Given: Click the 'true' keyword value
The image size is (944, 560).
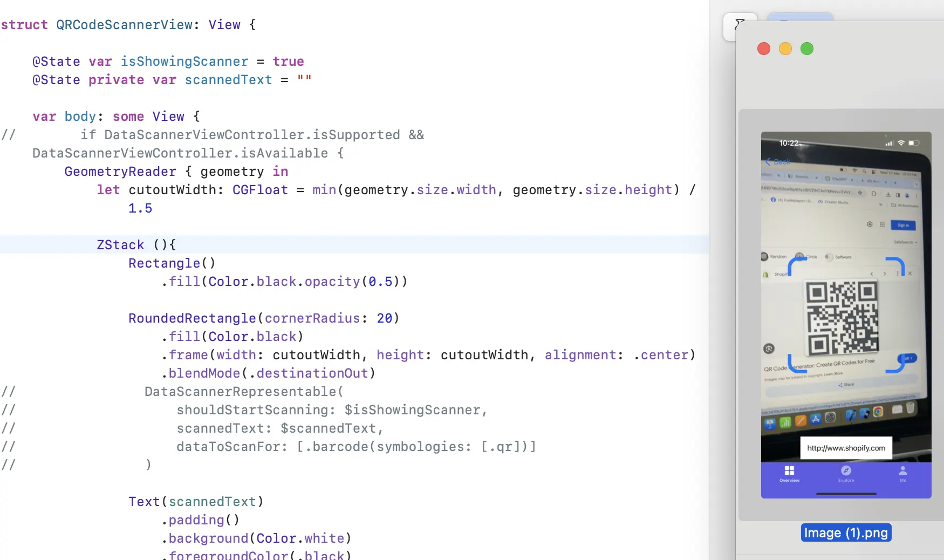Looking at the screenshot, I should [x=288, y=62].
